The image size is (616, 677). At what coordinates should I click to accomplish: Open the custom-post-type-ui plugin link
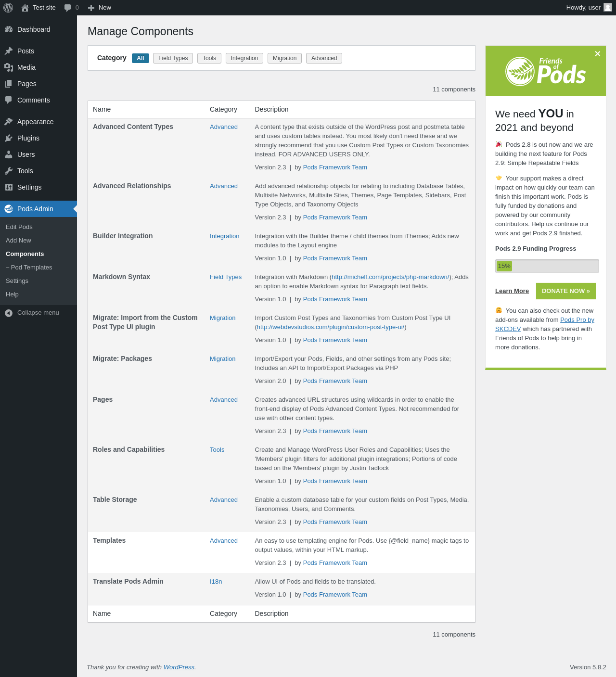[x=331, y=327]
